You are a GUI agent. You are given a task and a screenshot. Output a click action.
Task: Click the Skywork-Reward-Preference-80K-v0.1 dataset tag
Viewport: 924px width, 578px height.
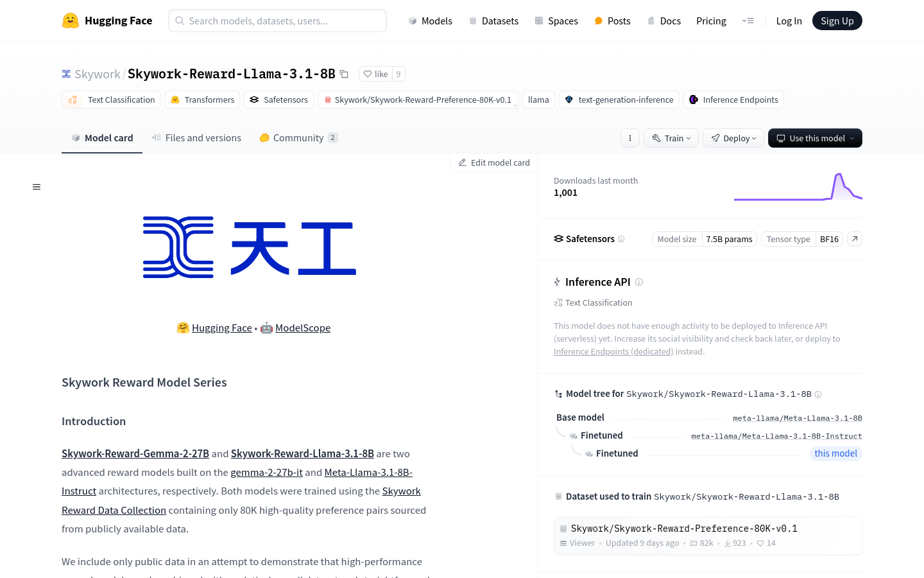pyautogui.click(x=418, y=100)
